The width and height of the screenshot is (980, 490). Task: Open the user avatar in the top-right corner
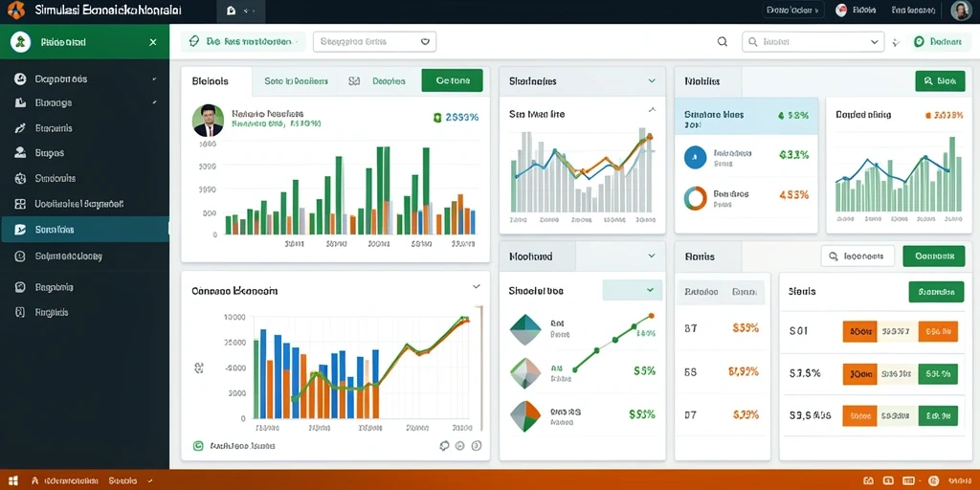point(960,10)
